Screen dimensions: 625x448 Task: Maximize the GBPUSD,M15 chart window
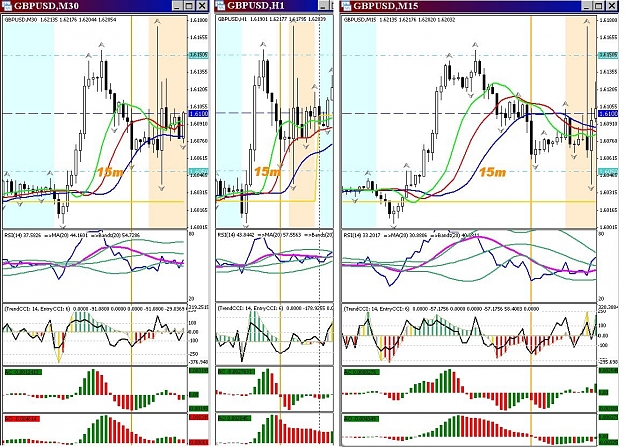[x=599, y=6]
